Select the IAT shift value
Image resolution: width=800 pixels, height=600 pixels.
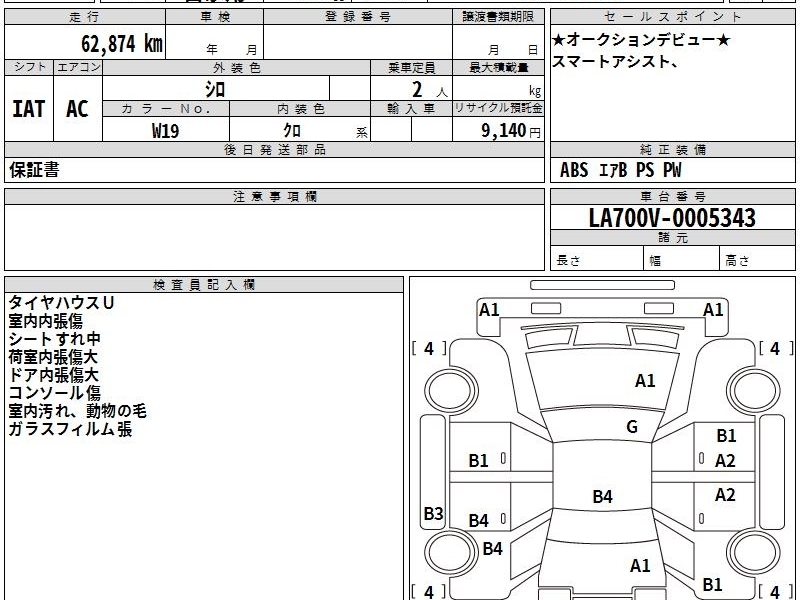point(29,109)
